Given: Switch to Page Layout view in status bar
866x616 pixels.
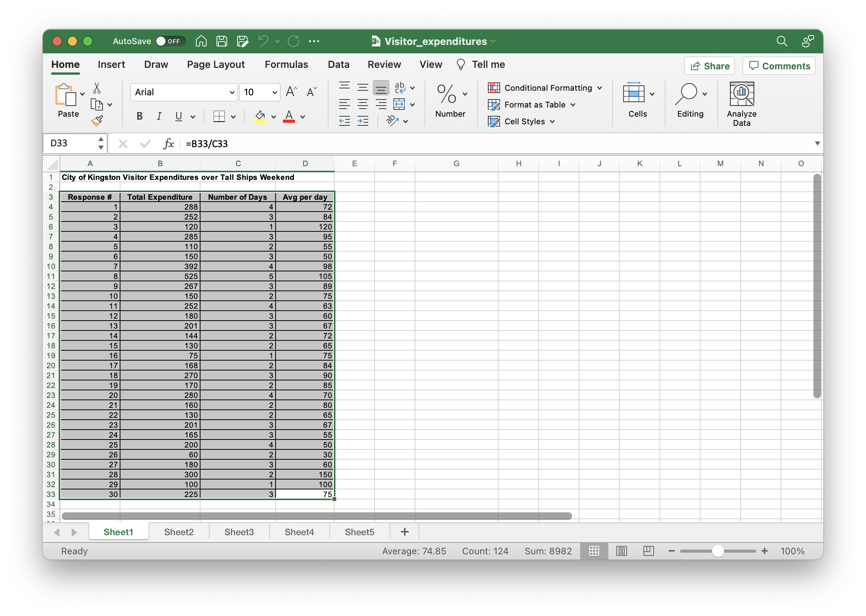Looking at the screenshot, I should tap(621, 551).
